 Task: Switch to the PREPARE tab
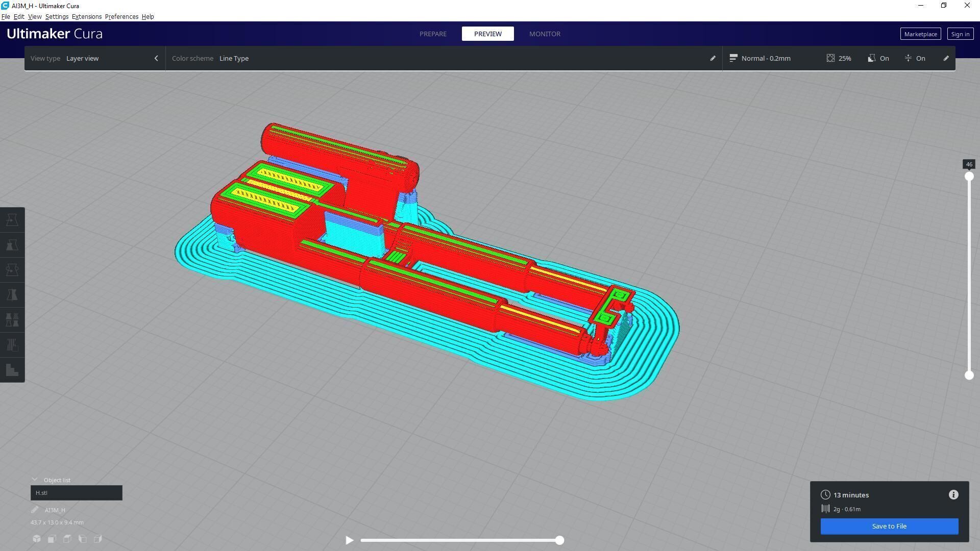coord(433,34)
